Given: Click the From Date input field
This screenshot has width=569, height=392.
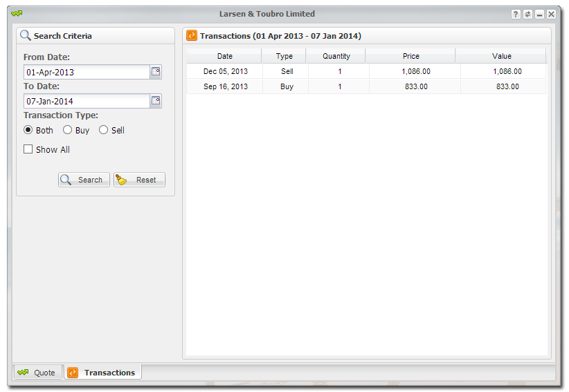Looking at the screenshot, I should click(x=87, y=72).
